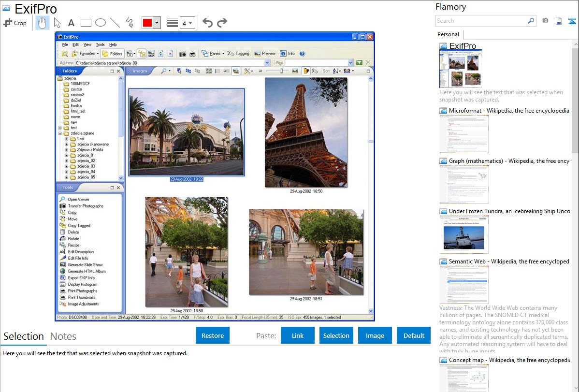
Task: Open the red color dropdown arrow
Action: 157,23
